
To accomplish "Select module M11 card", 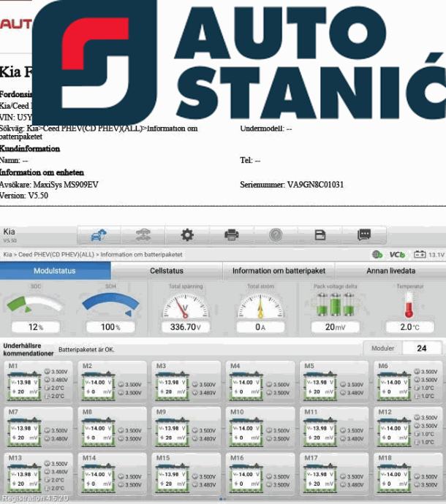I will pos(334,428).
